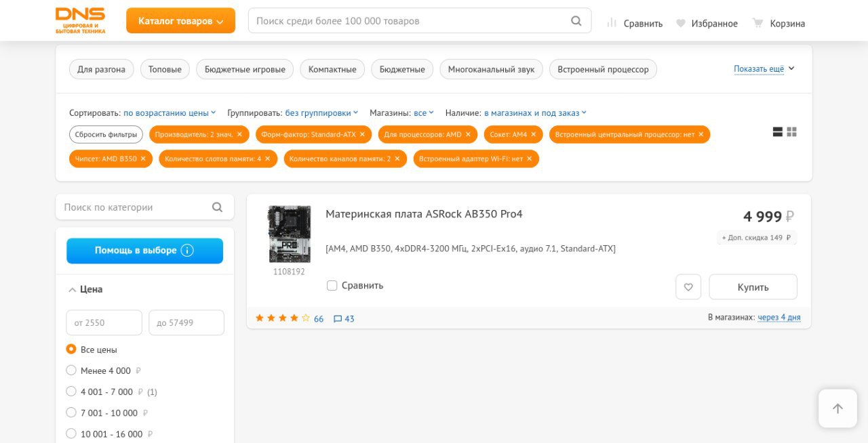This screenshot has height=443, width=868.
Task: Open the Каталог товаров dropdown
Action: point(180,21)
